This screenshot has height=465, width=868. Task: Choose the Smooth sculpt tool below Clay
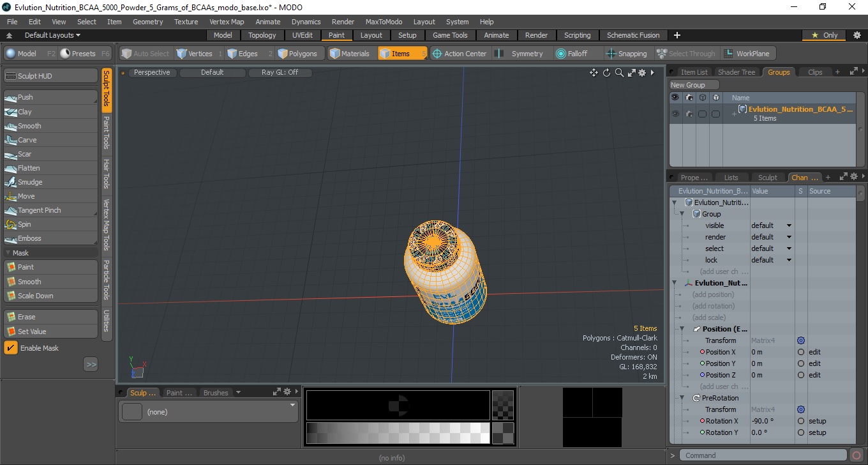tap(50, 126)
